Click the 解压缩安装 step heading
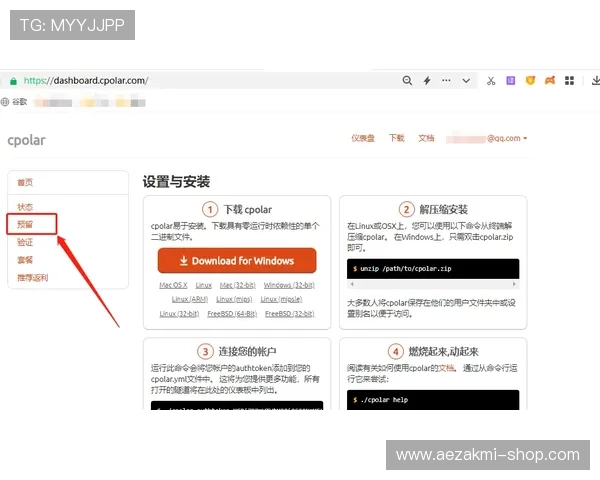Image resolution: width=600 pixels, height=480 pixels. pyautogui.click(x=444, y=210)
